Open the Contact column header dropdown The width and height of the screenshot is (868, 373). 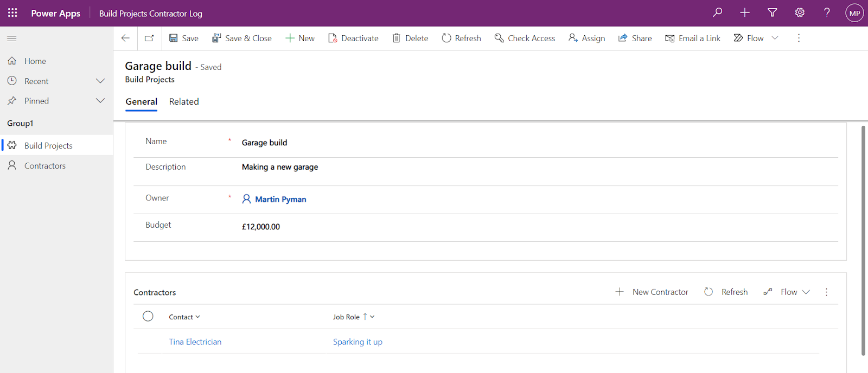(x=184, y=317)
